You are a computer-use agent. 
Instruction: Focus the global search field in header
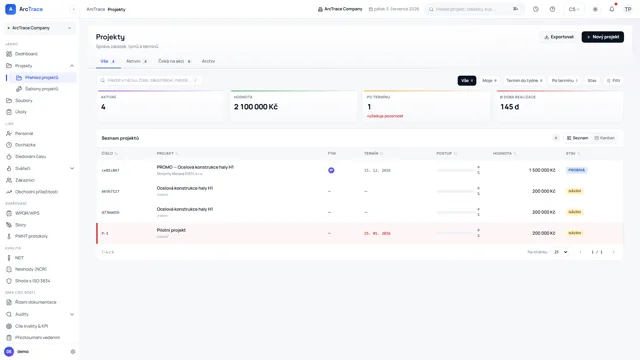(x=473, y=9)
